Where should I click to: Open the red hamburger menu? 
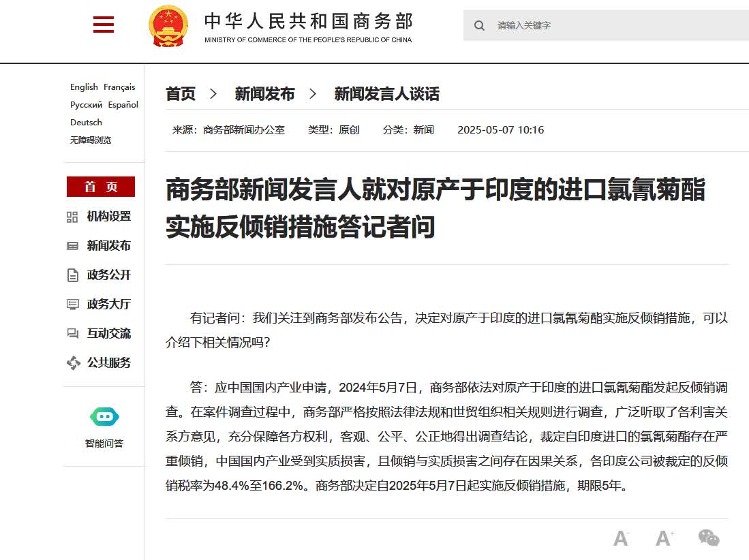point(104,25)
